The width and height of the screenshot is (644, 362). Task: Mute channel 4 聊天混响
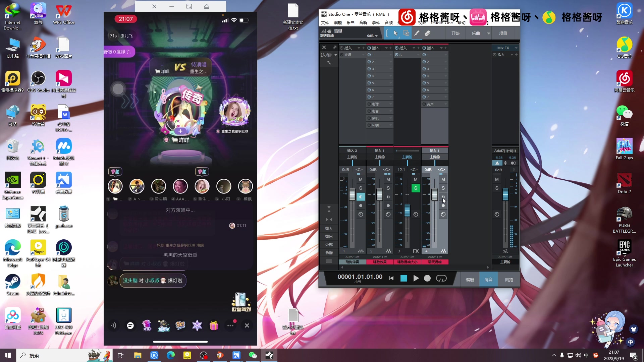443,179
